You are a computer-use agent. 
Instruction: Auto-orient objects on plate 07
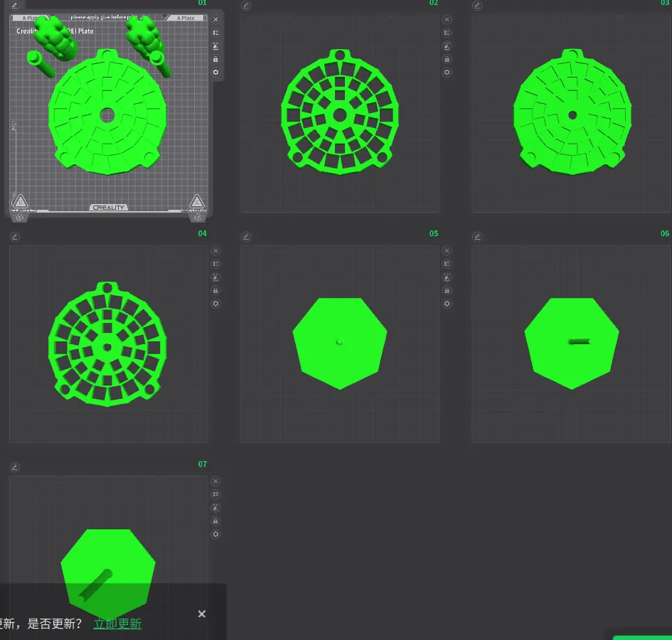click(x=215, y=508)
